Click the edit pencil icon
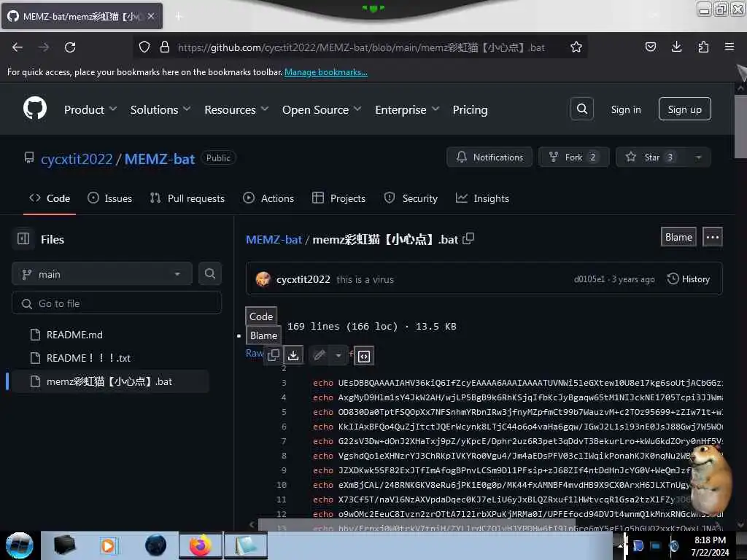Image resolution: width=747 pixels, height=560 pixels. coord(320,355)
